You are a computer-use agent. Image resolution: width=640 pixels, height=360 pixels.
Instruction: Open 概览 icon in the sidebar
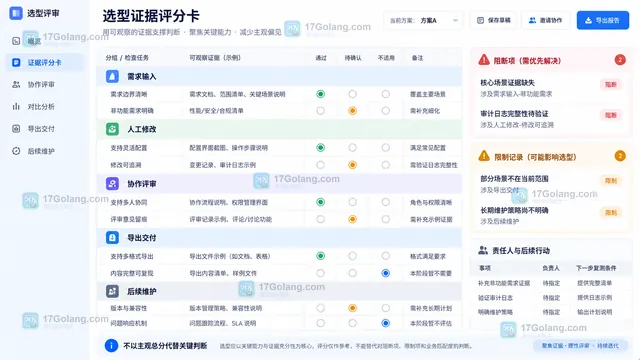tap(16, 41)
